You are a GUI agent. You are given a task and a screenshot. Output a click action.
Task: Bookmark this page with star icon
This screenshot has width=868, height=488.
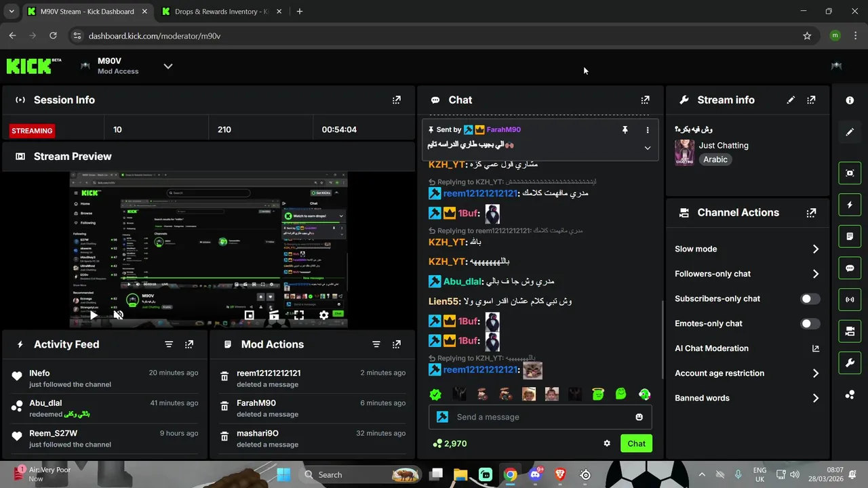[x=807, y=36]
